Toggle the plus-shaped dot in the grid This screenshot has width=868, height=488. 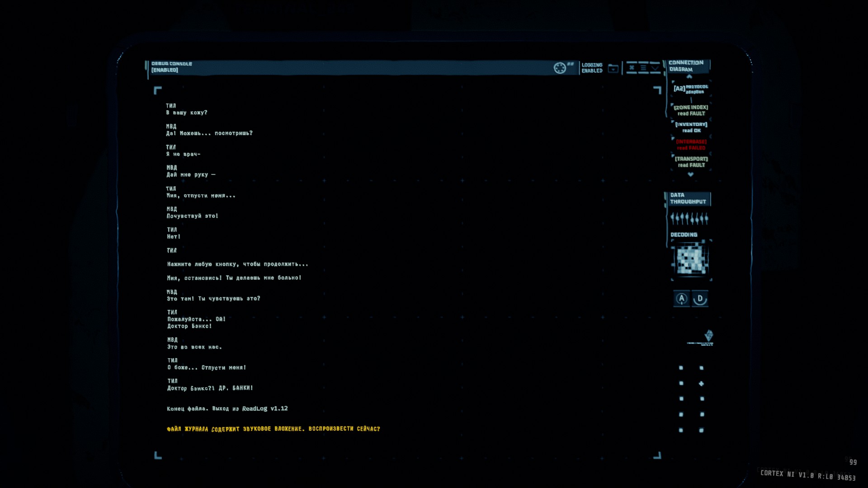click(x=701, y=384)
